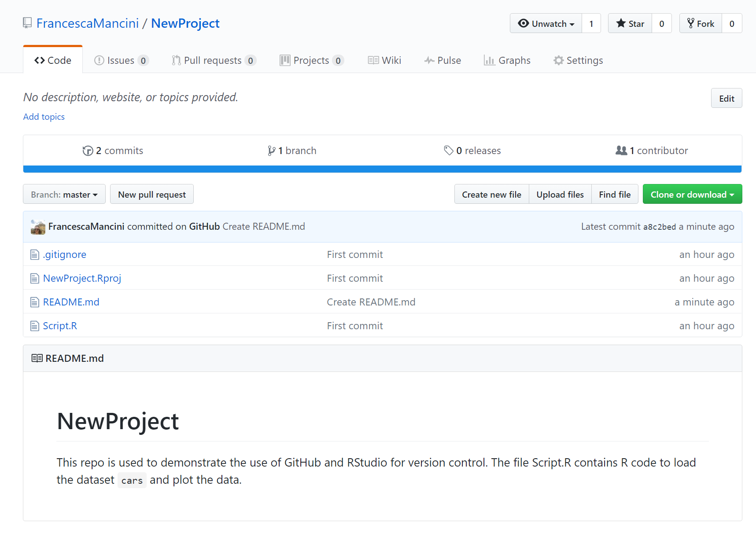View 0 releases page
756x548 pixels.
tap(472, 151)
